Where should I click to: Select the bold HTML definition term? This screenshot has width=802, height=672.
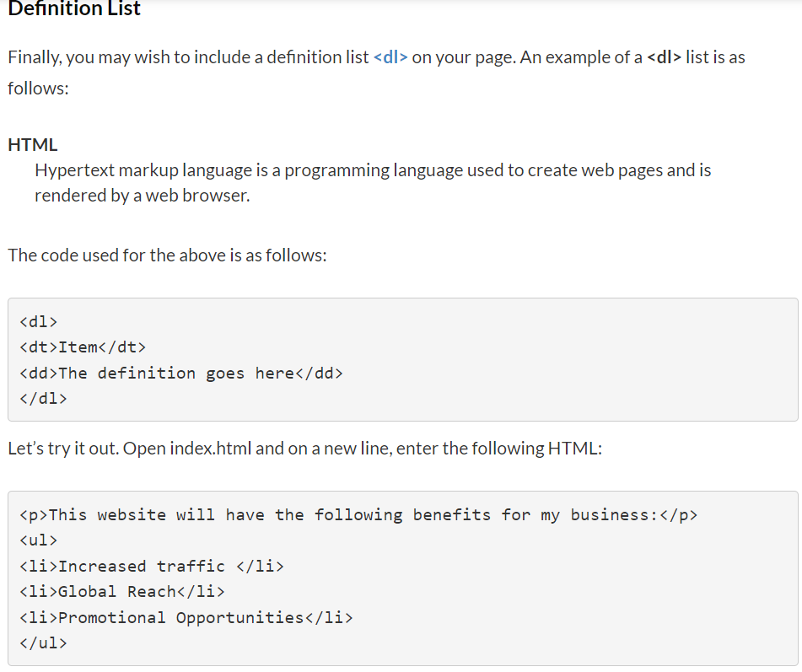tap(33, 144)
